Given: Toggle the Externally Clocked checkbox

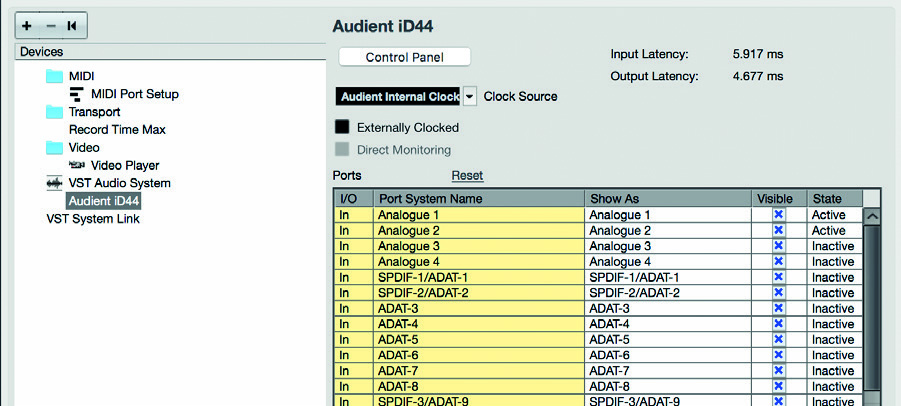Looking at the screenshot, I should [x=342, y=127].
